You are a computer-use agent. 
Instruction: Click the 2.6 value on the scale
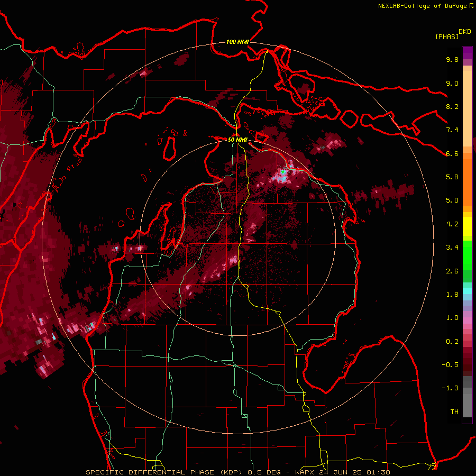point(452,271)
